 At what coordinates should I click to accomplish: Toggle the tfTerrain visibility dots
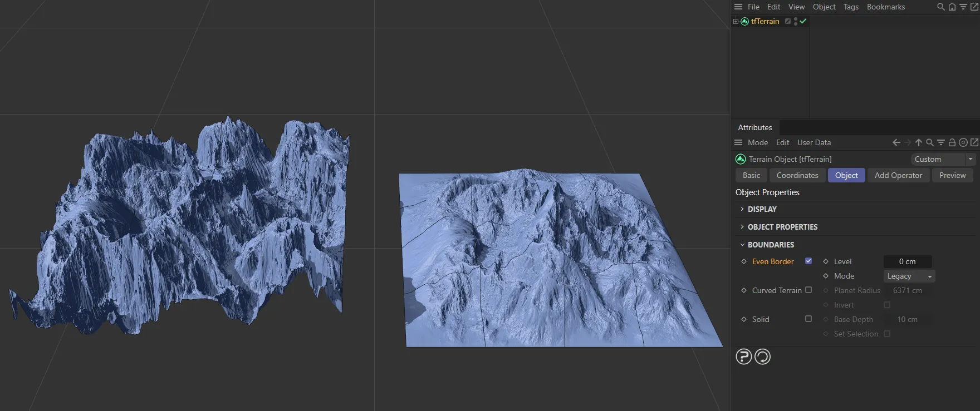click(x=796, y=21)
